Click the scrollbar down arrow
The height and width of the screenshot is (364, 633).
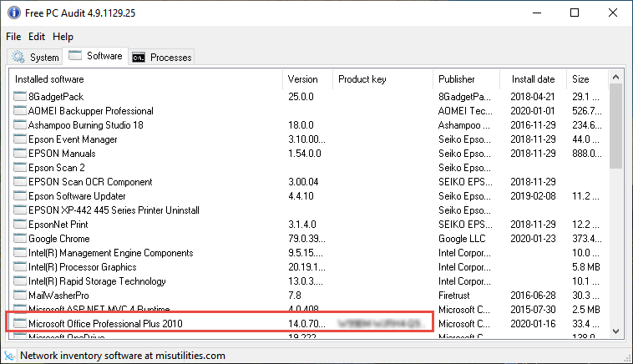click(x=616, y=331)
